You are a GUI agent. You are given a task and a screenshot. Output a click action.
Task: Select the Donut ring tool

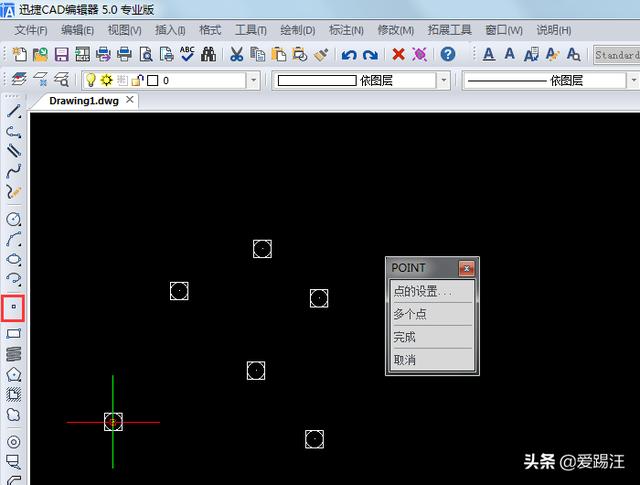point(13,442)
